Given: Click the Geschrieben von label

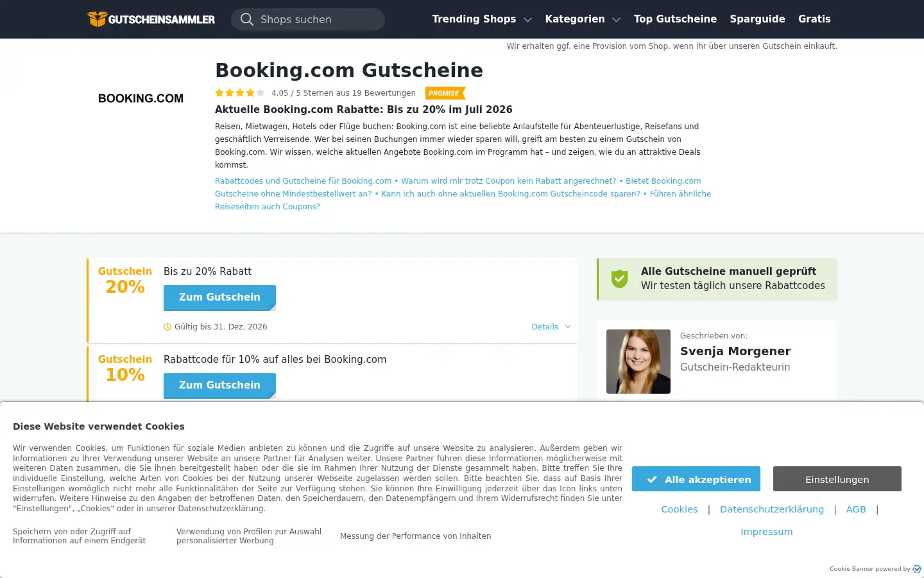Looking at the screenshot, I should 714,336.
